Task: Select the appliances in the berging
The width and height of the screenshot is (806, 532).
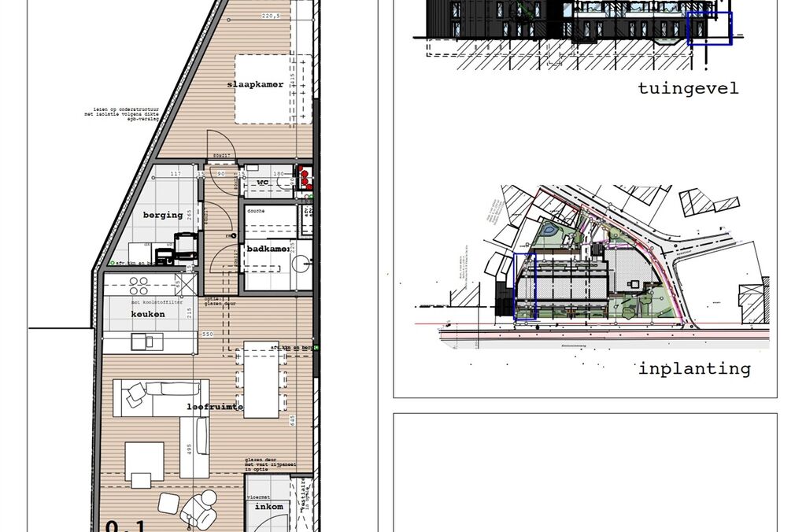Action: (179, 246)
